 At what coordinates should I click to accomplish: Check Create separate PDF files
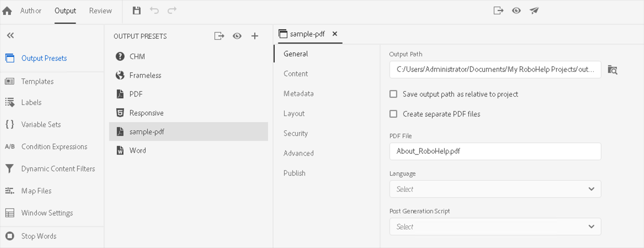pos(393,114)
